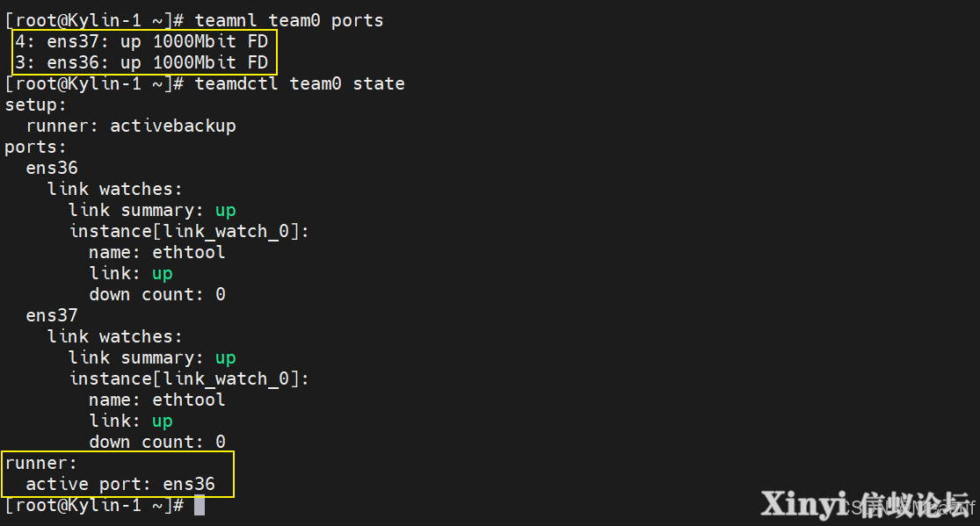The height and width of the screenshot is (526, 980).
Task: Click the terminal cursor block at prompt
Action: (200, 505)
